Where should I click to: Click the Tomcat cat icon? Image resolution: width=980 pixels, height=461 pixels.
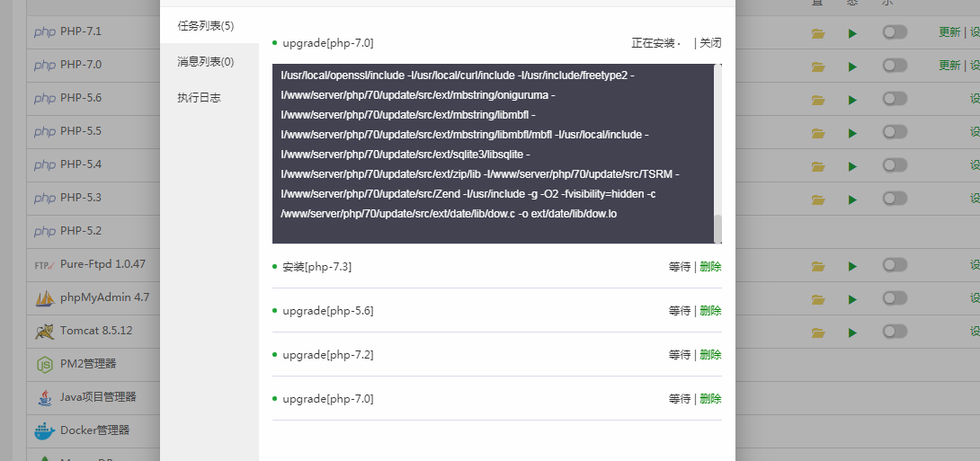(x=45, y=331)
